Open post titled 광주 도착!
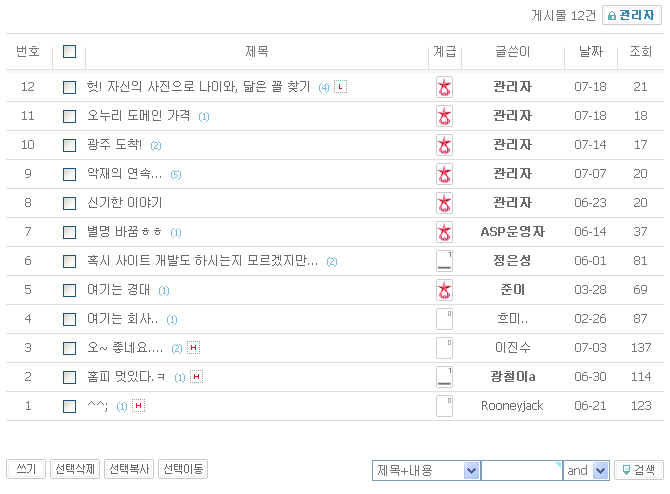Image resolution: width=670 pixels, height=494 pixels. (x=115, y=144)
